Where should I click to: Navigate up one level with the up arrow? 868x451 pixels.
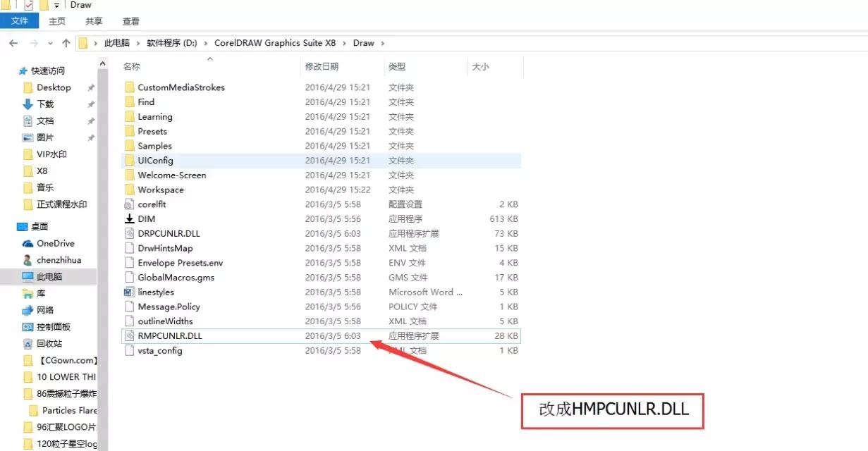click(65, 42)
